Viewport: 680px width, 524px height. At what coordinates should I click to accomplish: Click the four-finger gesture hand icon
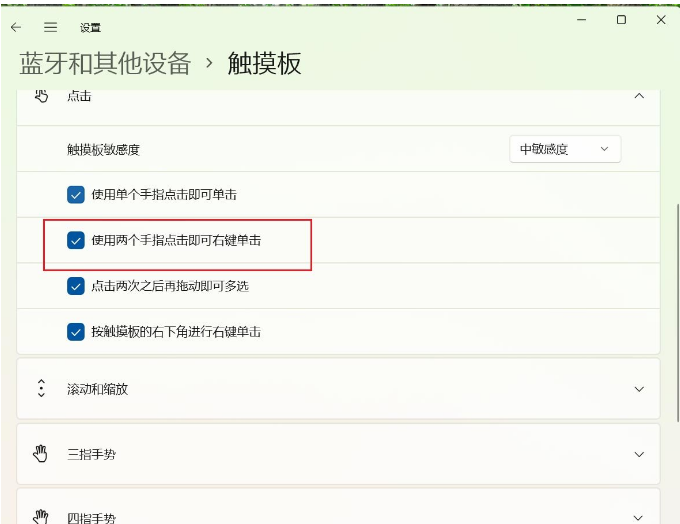[40, 517]
